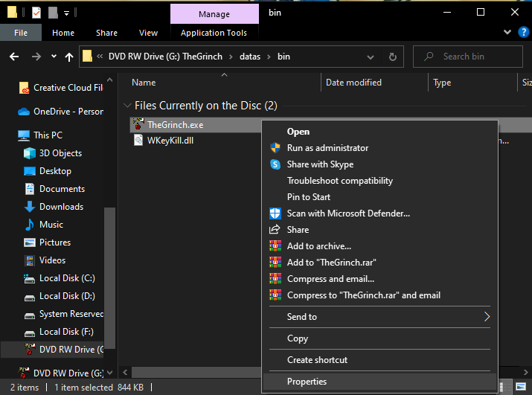
Task: Click the Videos filmstrip icon
Action: pyautogui.click(x=30, y=260)
